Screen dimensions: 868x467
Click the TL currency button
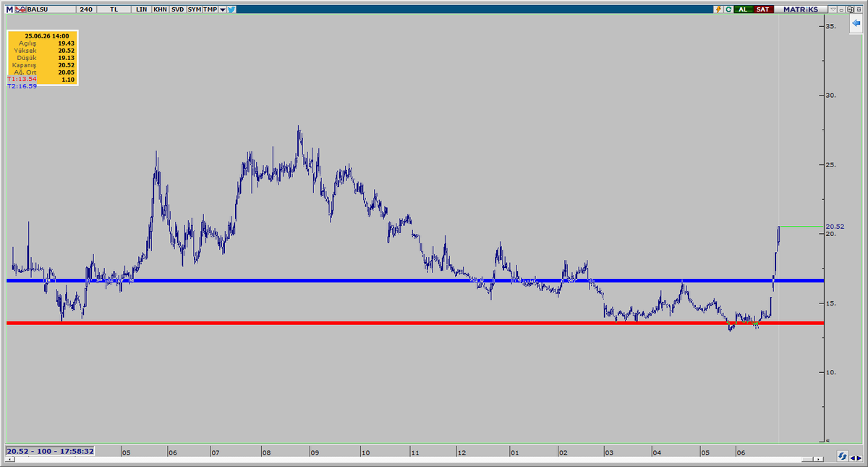pos(114,9)
